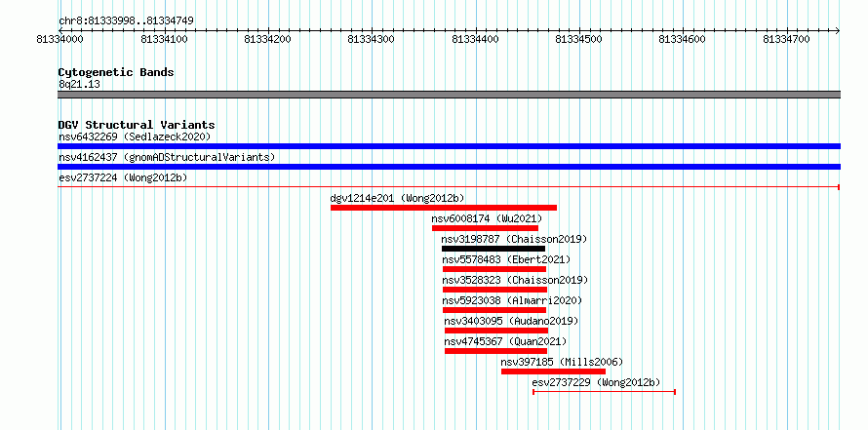
Task: Open nsv3198787 (Chaisson2019) label
Action: click(514, 239)
